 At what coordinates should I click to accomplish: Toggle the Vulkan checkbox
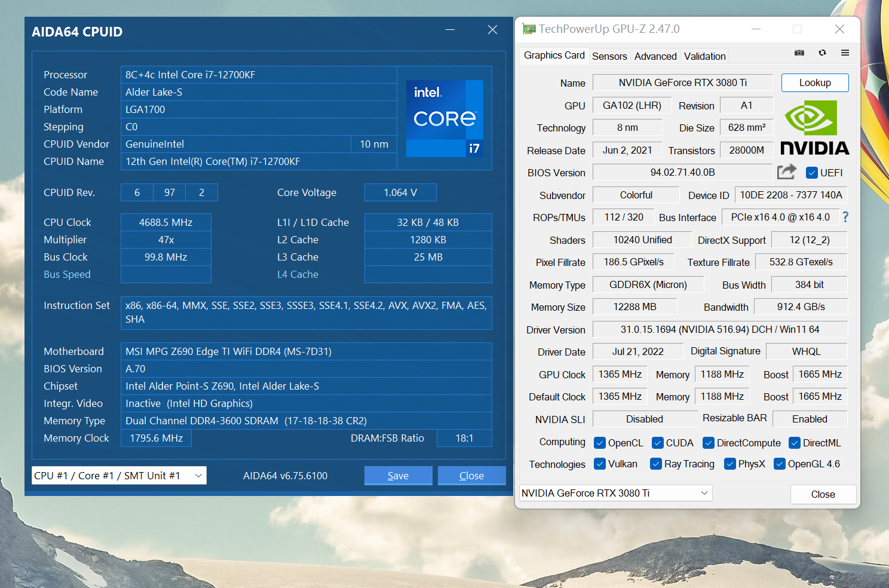point(600,464)
